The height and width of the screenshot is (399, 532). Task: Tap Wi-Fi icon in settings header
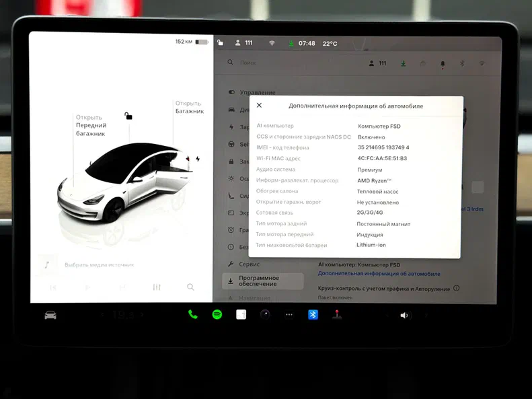(482, 63)
